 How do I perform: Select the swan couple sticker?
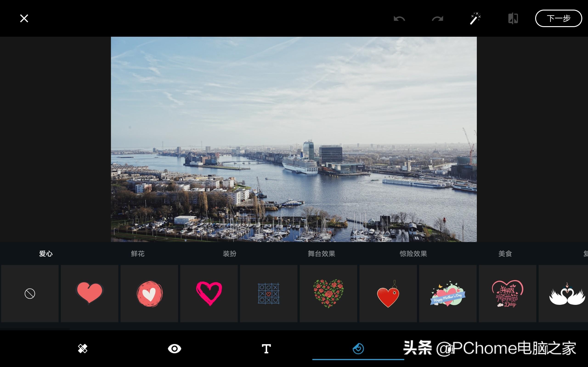coord(567,293)
